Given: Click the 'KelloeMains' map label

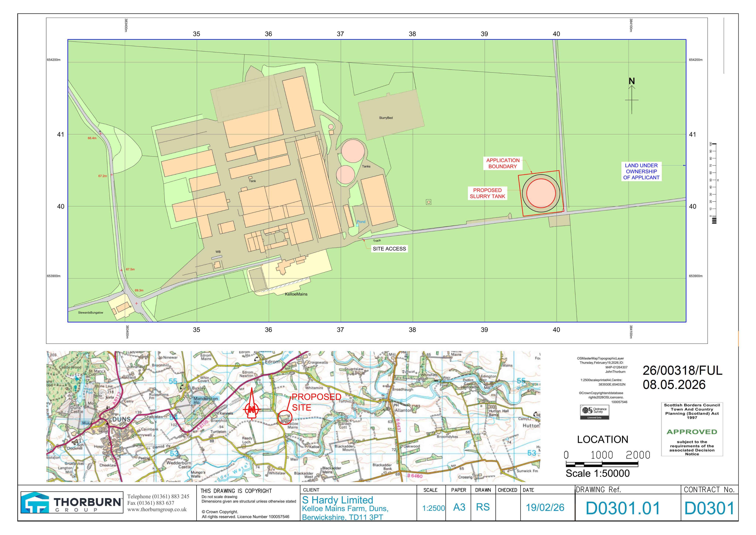Looking at the screenshot, I should coord(296,294).
